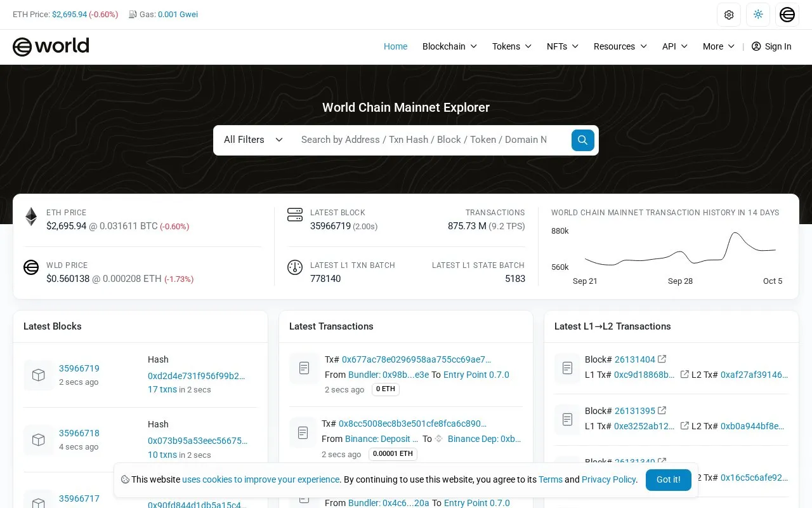This screenshot has width=812, height=508.
Task: Click the blue search magnifier button
Action: tap(583, 140)
